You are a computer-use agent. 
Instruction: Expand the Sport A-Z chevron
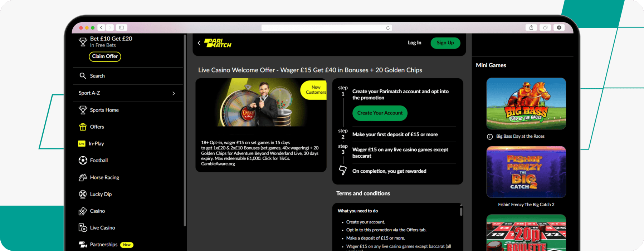pos(174,93)
